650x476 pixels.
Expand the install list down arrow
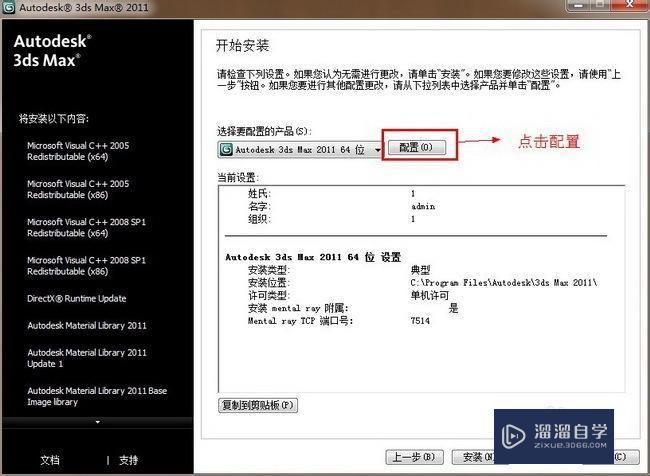[98, 422]
